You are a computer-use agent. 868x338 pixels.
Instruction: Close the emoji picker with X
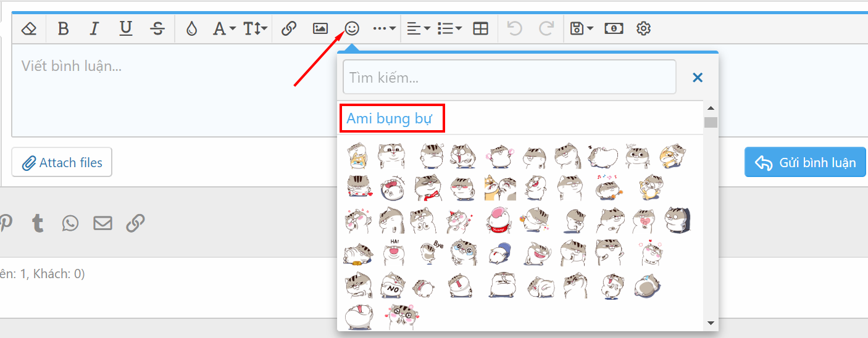click(698, 78)
